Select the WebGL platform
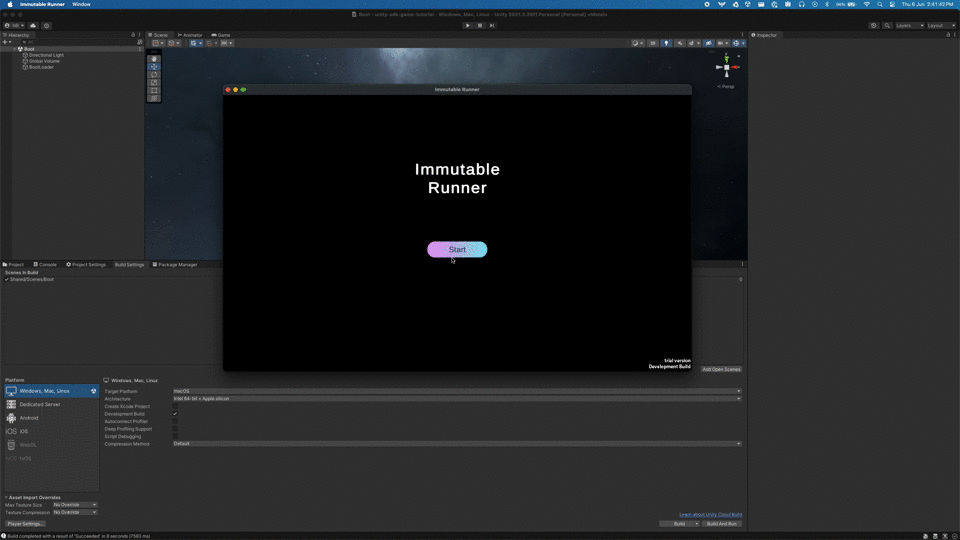960x540 pixels. click(x=51, y=444)
